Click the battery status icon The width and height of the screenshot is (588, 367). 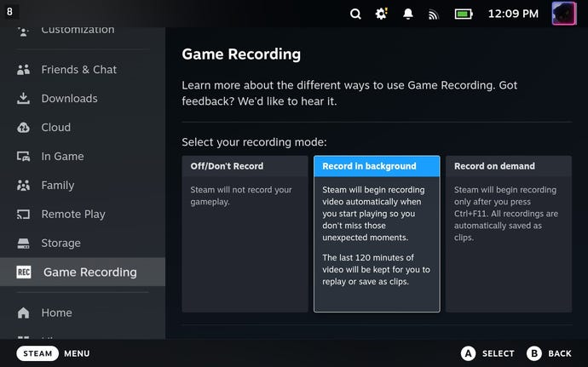(463, 14)
